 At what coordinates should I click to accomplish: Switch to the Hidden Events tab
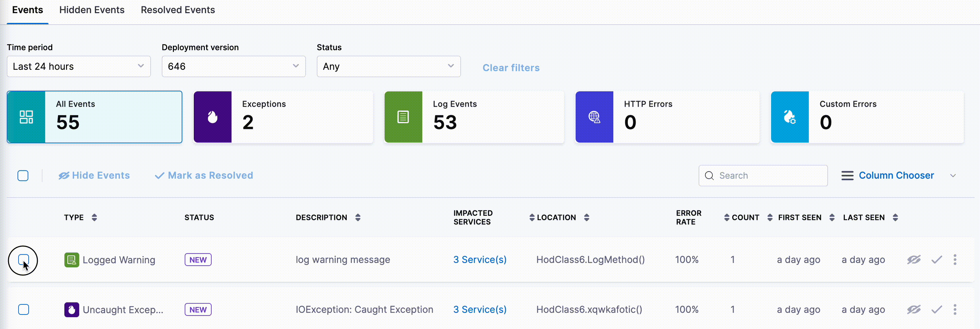click(92, 10)
